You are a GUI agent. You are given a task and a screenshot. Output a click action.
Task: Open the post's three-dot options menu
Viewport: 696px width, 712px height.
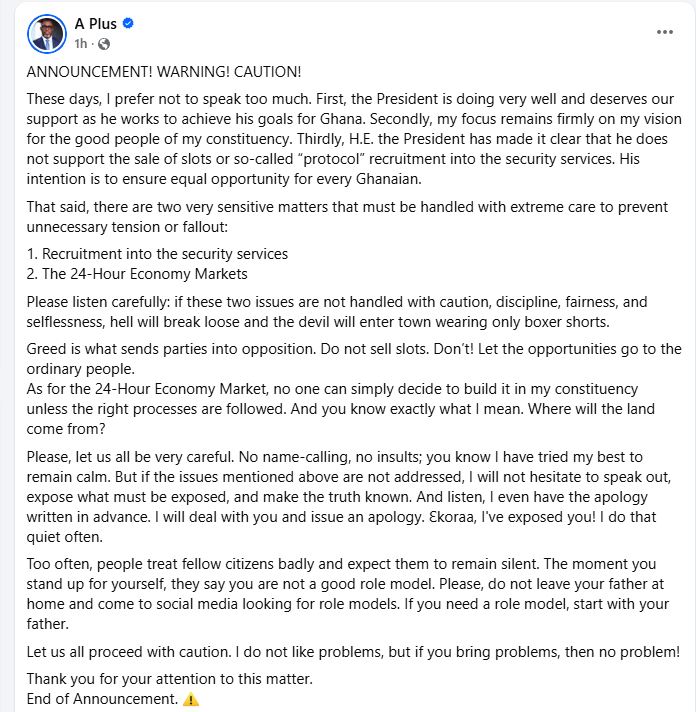click(x=665, y=32)
